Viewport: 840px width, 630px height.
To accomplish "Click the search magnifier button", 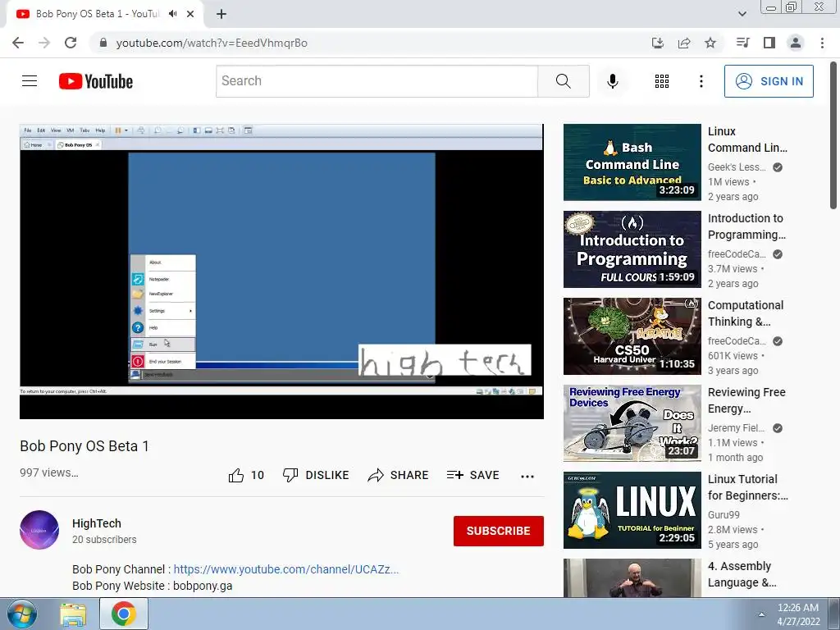I will coord(563,81).
